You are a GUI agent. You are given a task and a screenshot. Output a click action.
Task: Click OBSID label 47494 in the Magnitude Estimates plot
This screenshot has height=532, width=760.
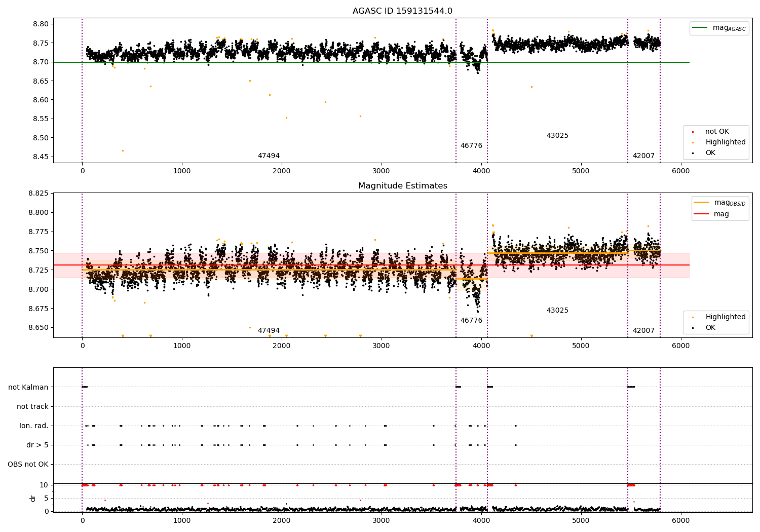(269, 331)
